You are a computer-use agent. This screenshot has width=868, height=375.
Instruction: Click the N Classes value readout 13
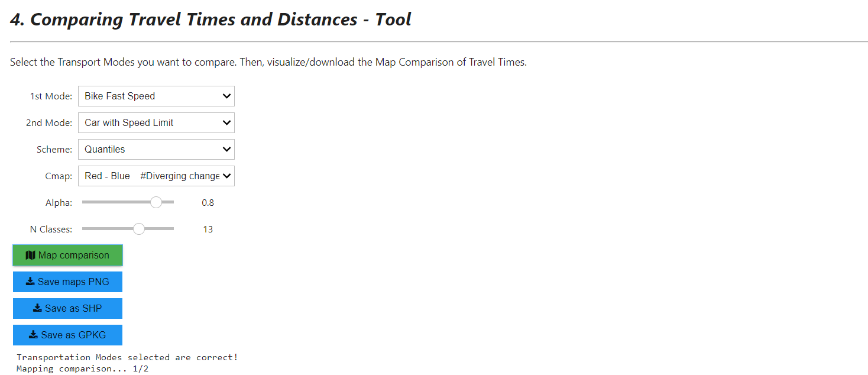[208, 229]
